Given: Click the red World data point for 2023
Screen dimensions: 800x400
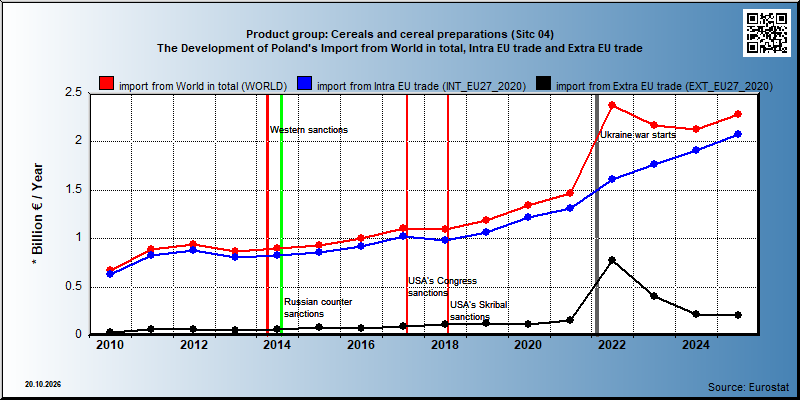Looking at the screenshot, I should point(654,125).
